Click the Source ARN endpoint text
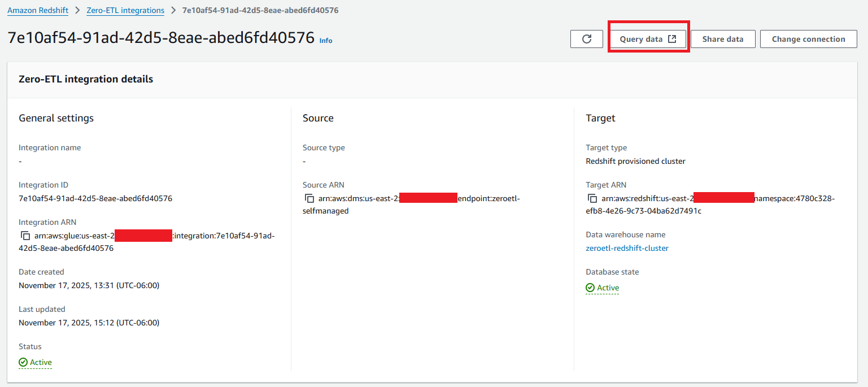 [411, 205]
